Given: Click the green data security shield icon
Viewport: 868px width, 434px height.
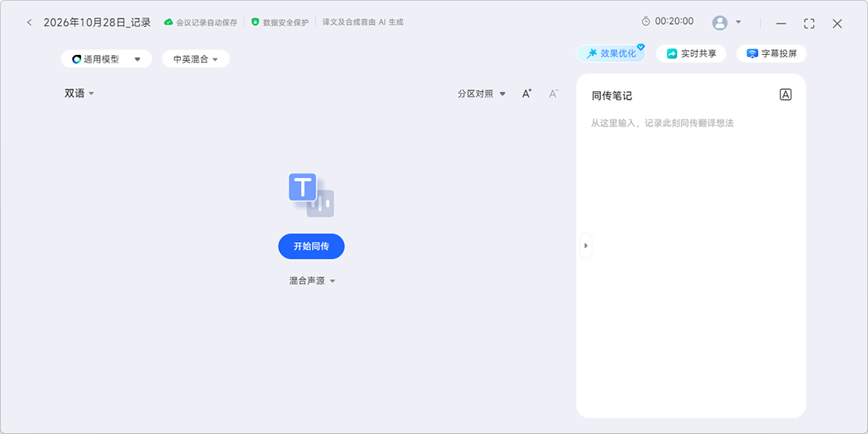Looking at the screenshot, I should point(255,22).
